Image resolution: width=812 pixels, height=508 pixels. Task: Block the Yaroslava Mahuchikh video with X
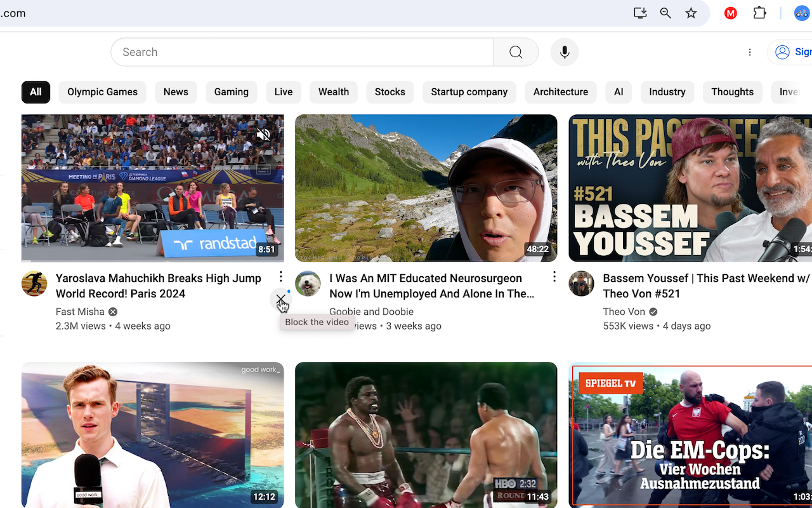click(x=280, y=299)
